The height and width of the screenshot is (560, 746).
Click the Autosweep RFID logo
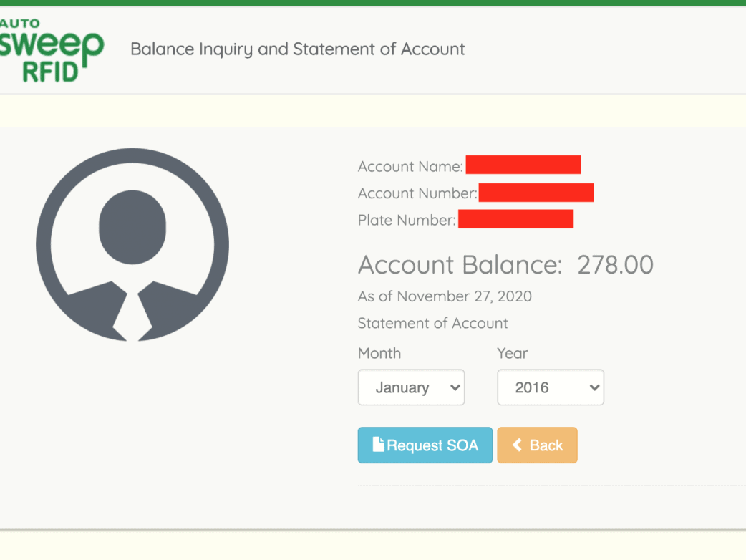point(52,50)
